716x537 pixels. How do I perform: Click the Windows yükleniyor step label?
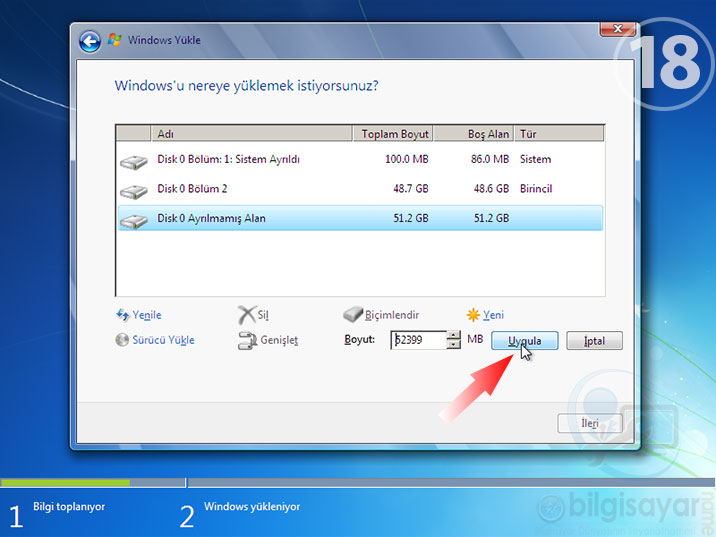click(252, 506)
